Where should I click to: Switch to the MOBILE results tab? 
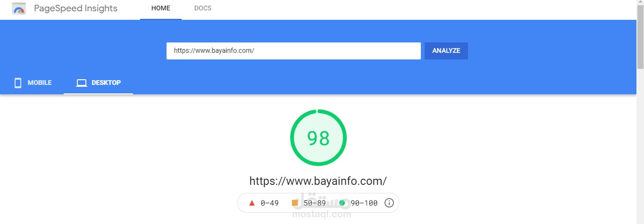click(33, 83)
